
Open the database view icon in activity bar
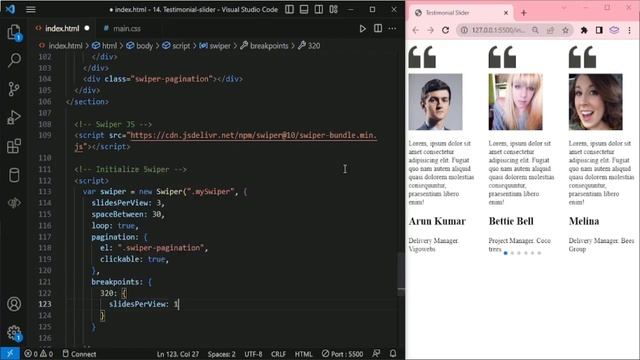[x=14, y=175]
